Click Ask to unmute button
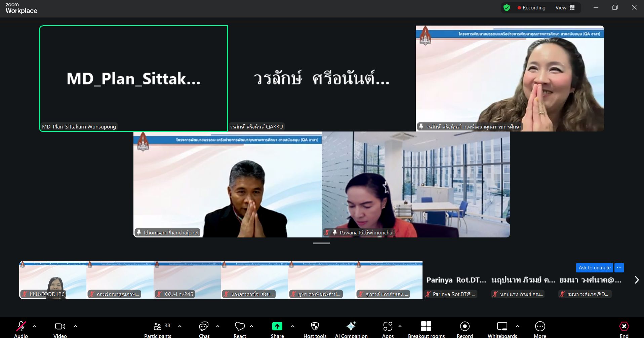 [594, 268]
